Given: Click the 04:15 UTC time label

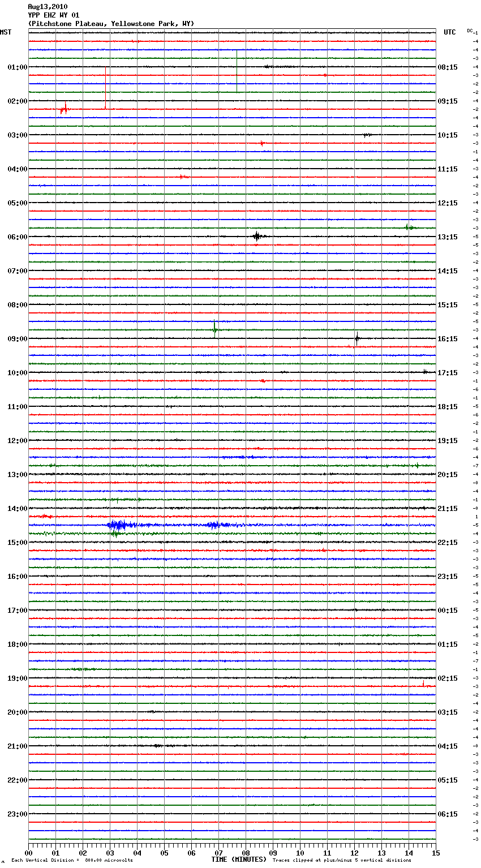Looking at the screenshot, I should point(448,746).
